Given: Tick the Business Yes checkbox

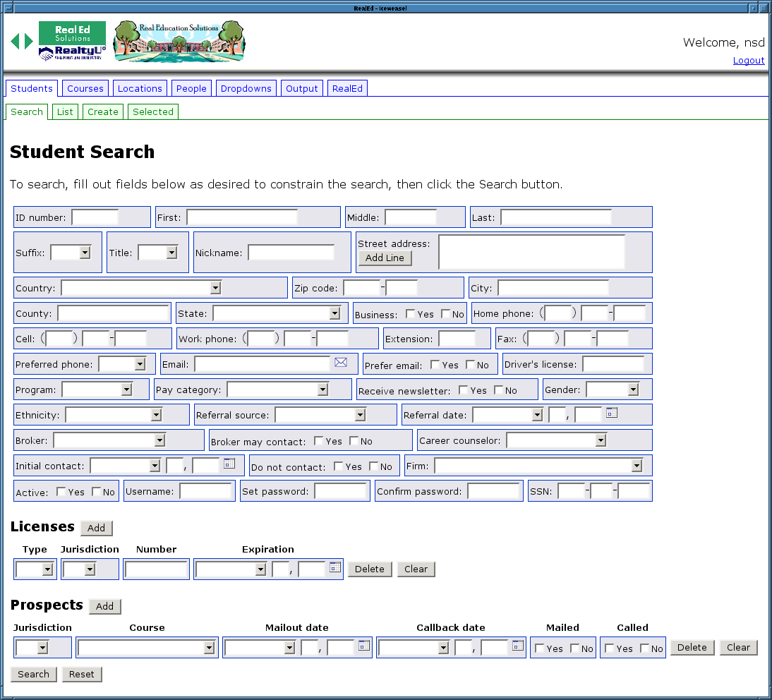Looking at the screenshot, I should coord(410,314).
